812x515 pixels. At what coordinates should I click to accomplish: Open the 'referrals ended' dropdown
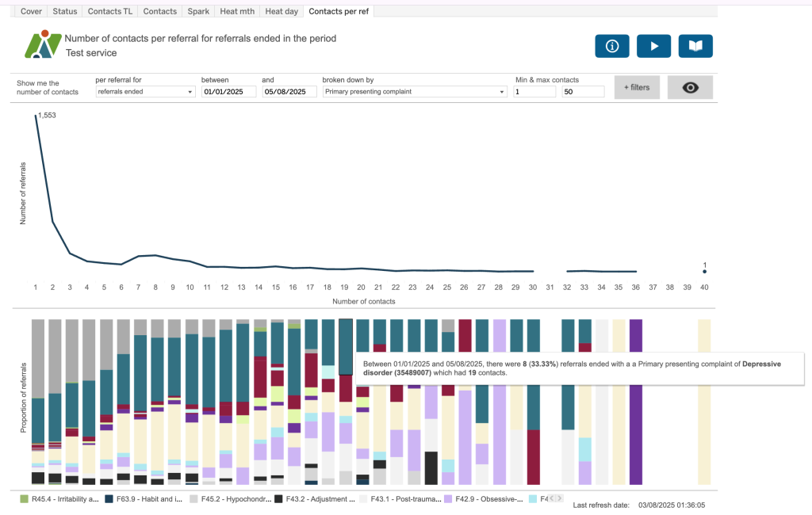coord(145,92)
